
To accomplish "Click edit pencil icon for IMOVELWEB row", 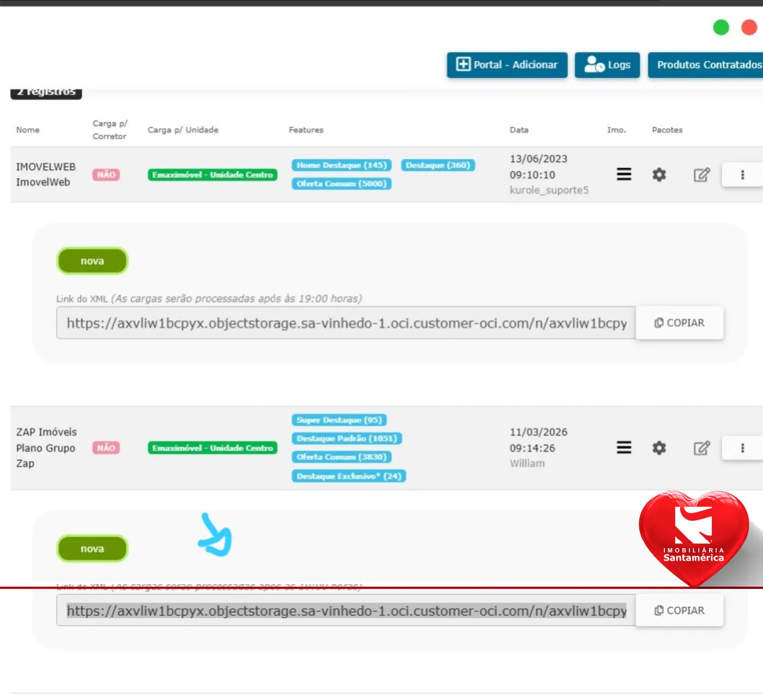I will 701,175.
